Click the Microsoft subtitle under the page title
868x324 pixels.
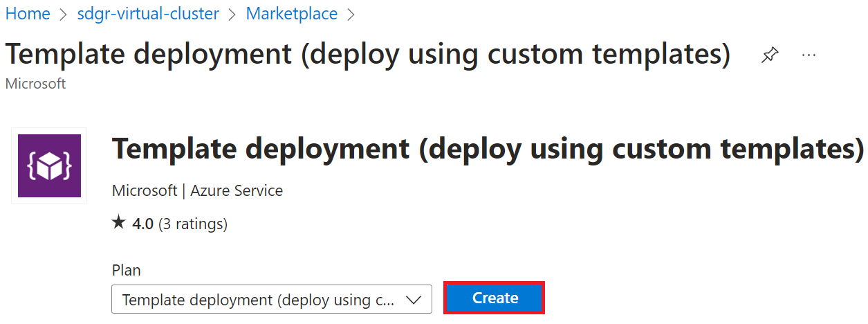(35, 83)
